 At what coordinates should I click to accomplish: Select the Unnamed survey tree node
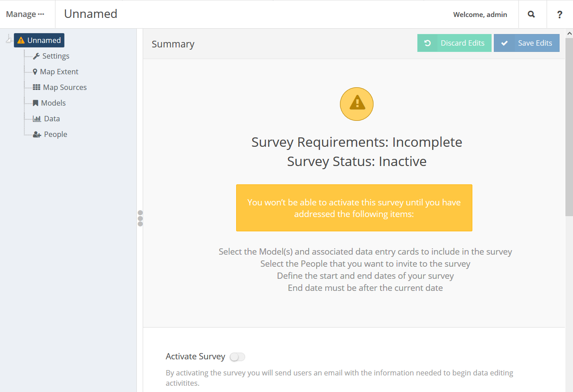tap(39, 40)
